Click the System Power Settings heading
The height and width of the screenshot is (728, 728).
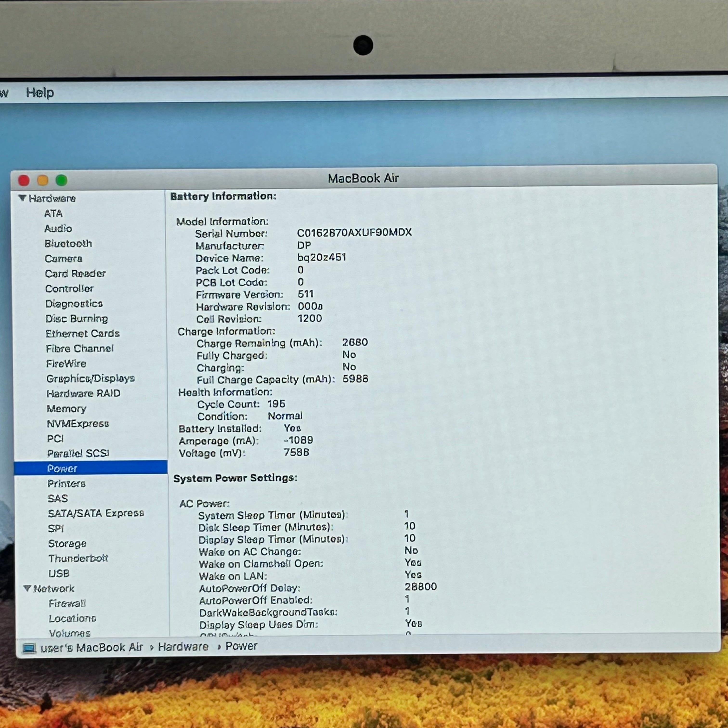235,478
